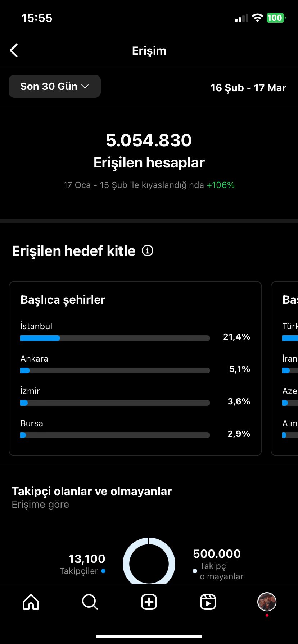Select the 13,100 Takipçiler label

[83, 564]
